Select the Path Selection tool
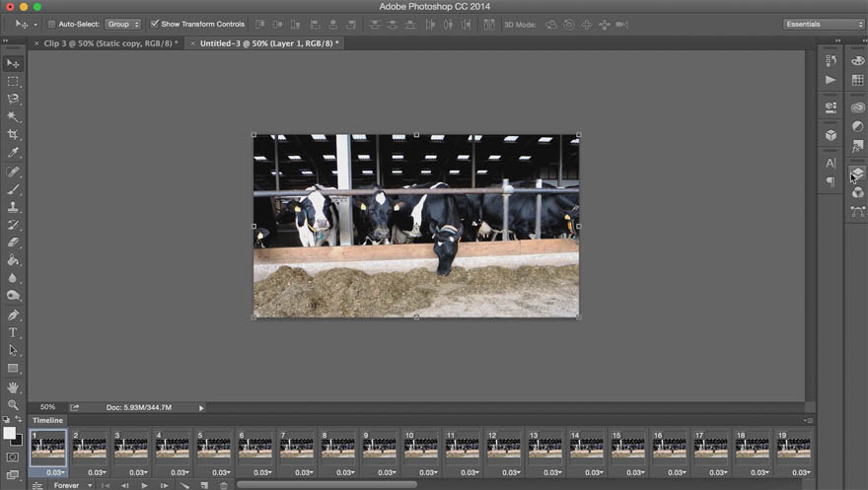868x490 pixels. coord(13,350)
